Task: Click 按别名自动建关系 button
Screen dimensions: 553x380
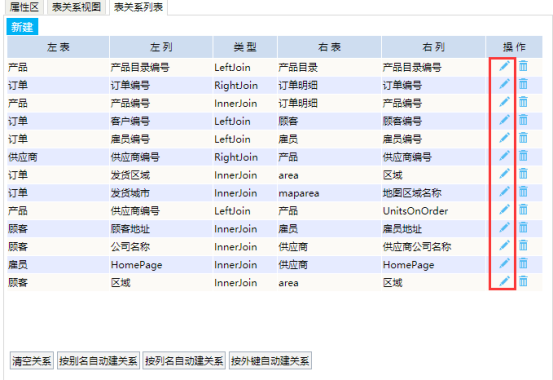Action: (98, 361)
